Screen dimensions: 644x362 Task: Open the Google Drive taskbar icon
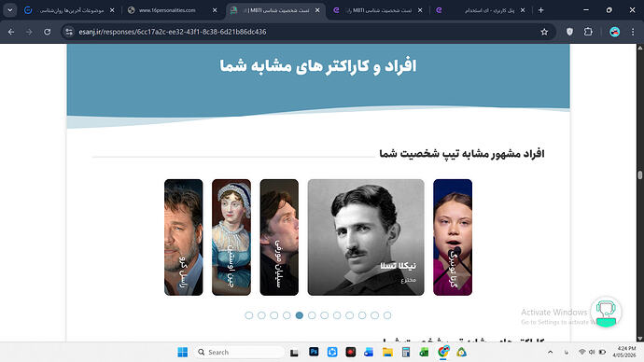click(461, 352)
